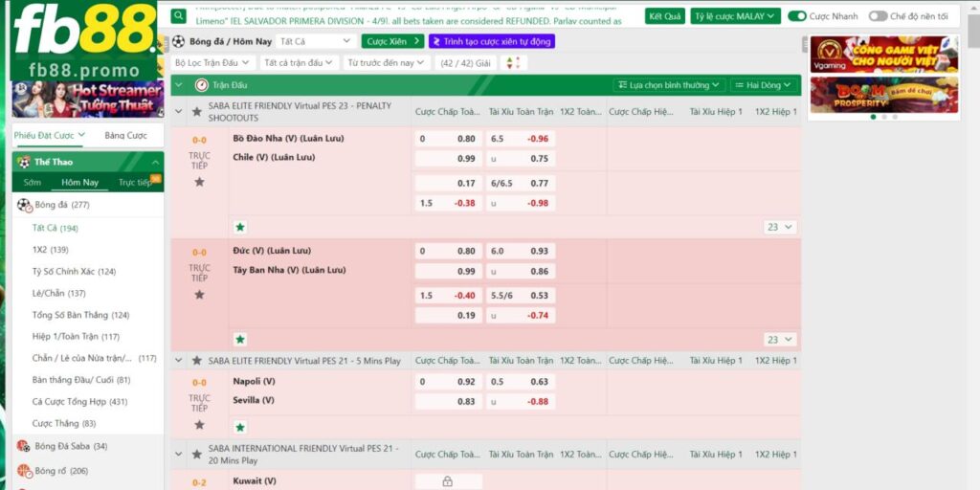Click the Bóng rổ basketball icon in sidebar
Screen dimensions: 980x490
click(x=24, y=471)
